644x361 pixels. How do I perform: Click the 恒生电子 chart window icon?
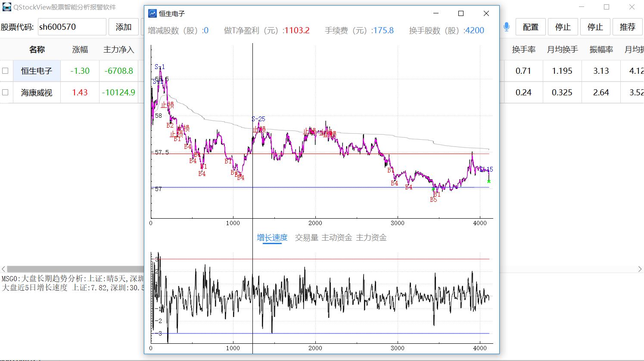pos(152,13)
